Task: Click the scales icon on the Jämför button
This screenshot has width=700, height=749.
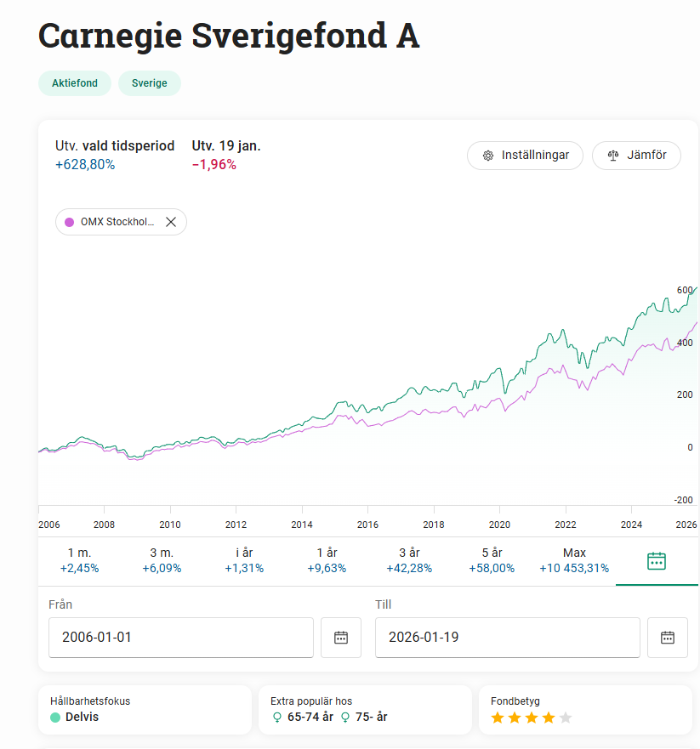Action: pyautogui.click(x=612, y=156)
